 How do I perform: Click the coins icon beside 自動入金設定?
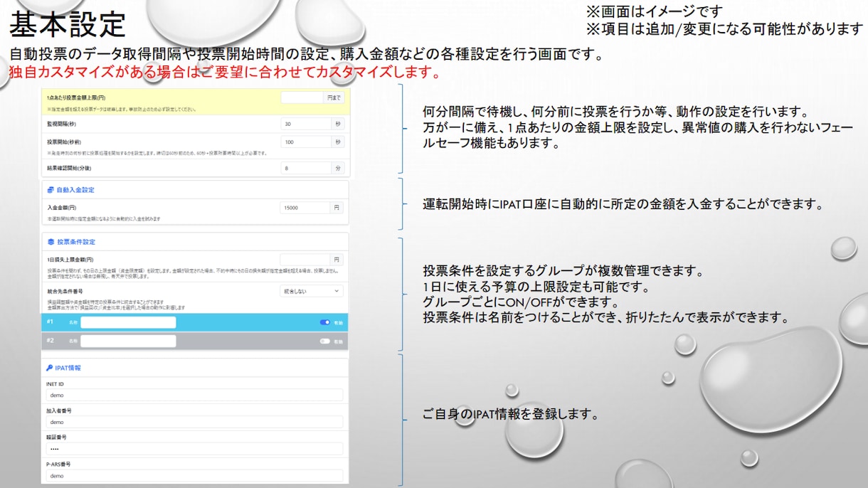[x=50, y=190]
